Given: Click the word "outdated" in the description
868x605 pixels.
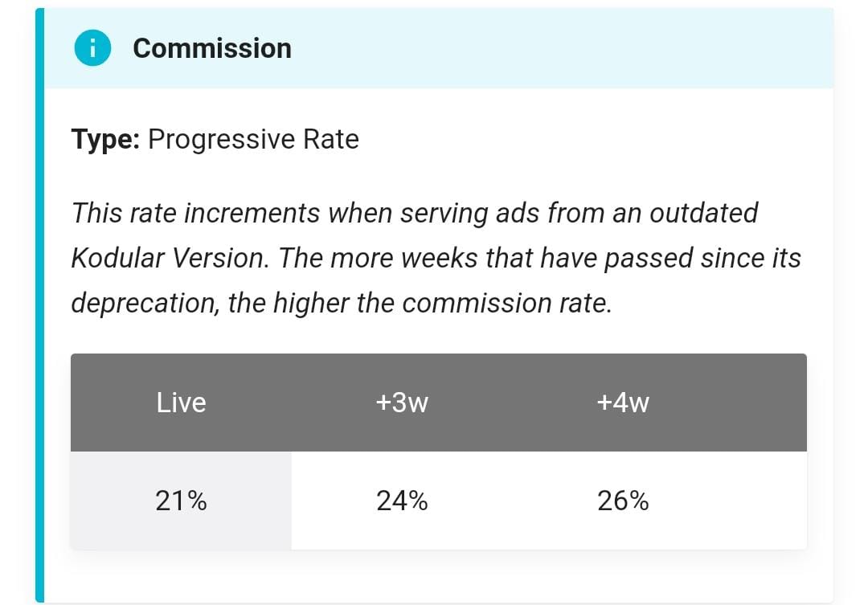Looking at the screenshot, I should [x=703, y=213].
